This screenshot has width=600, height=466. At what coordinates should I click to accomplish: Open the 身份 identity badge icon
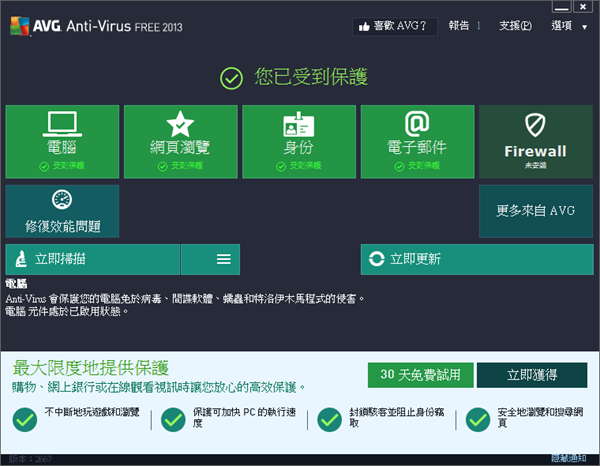click(x=298, y=124)
